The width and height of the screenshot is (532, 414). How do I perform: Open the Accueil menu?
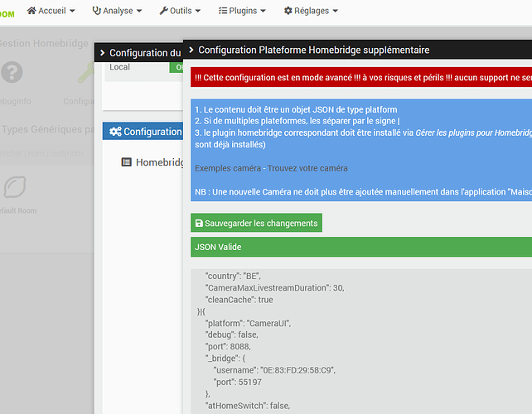click(51, 11)
